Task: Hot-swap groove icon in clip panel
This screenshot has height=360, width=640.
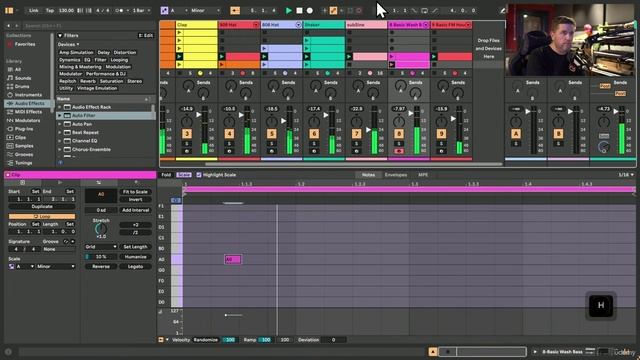Action: pyautogui.click(x=66, y=242)
